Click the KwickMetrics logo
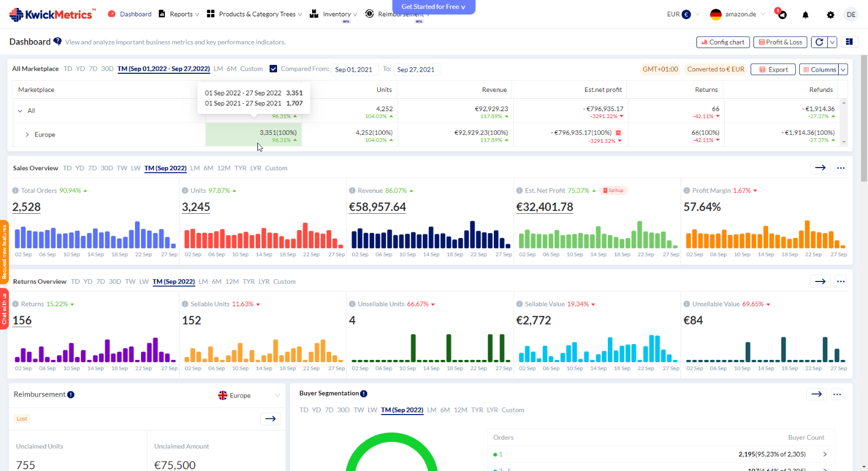 [x=52, y=14]
